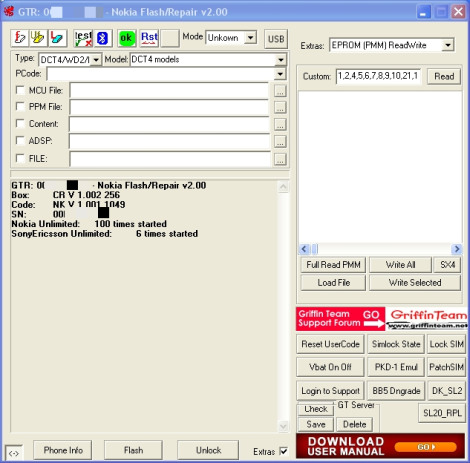Screen dimensions: 470x463
Task: Click PatchSIM button
Action: point(447,367)
